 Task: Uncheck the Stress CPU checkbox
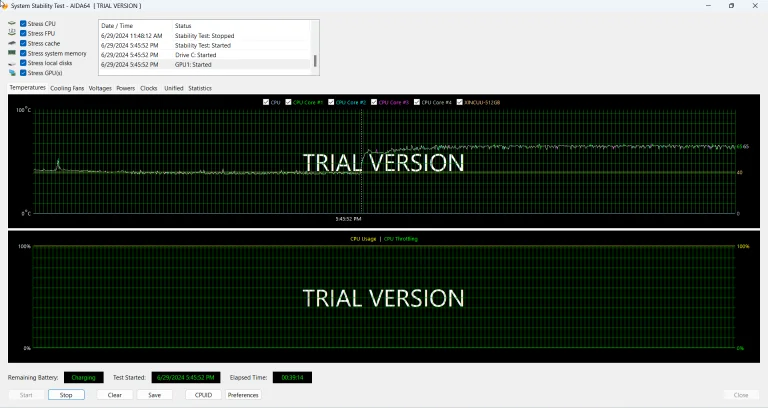pyautogui.click(x=23, y=24)
